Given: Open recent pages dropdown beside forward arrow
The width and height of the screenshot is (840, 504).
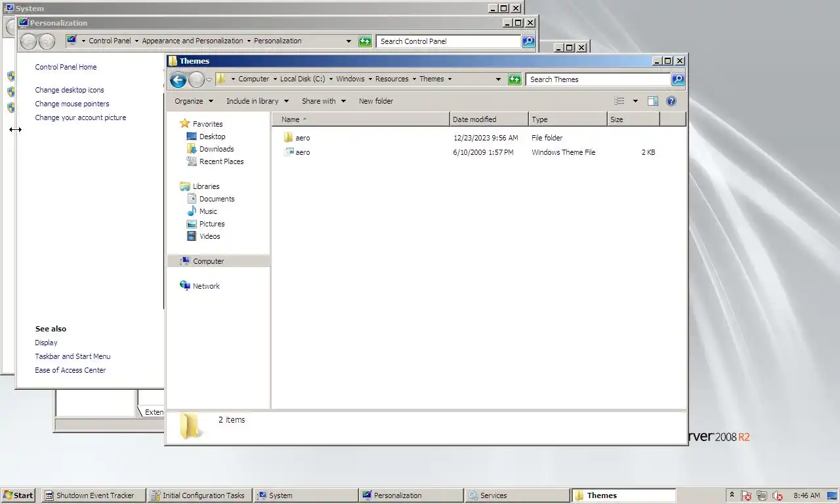Looking at the screenshot, I should pyautogui.click(x=209, y=79).
